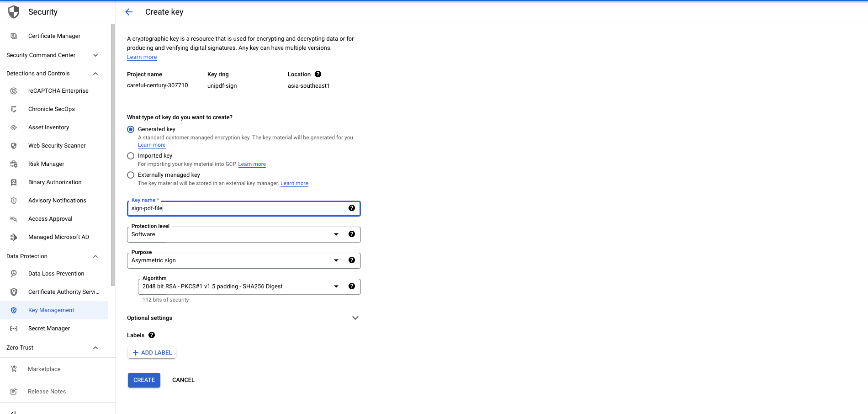This screenshot has height=414, width=868.
Task: Click the Location help question mark icon
Action: coord(318,74)
